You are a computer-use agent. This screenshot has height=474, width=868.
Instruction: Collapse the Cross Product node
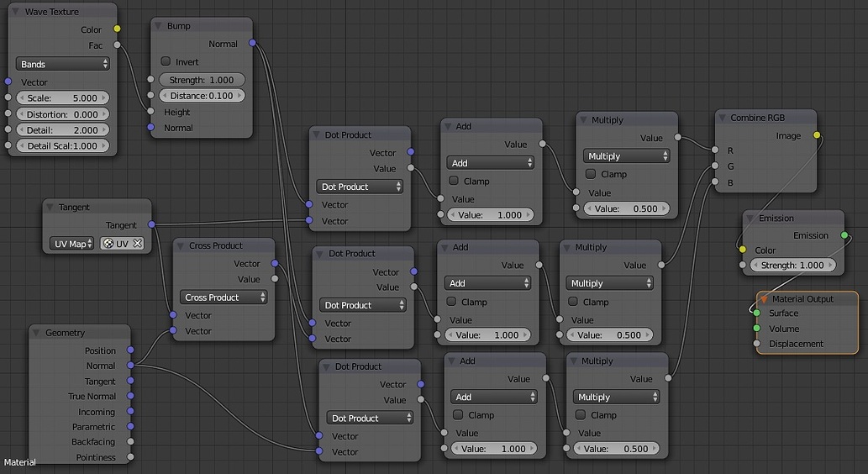tap(180, 245)
